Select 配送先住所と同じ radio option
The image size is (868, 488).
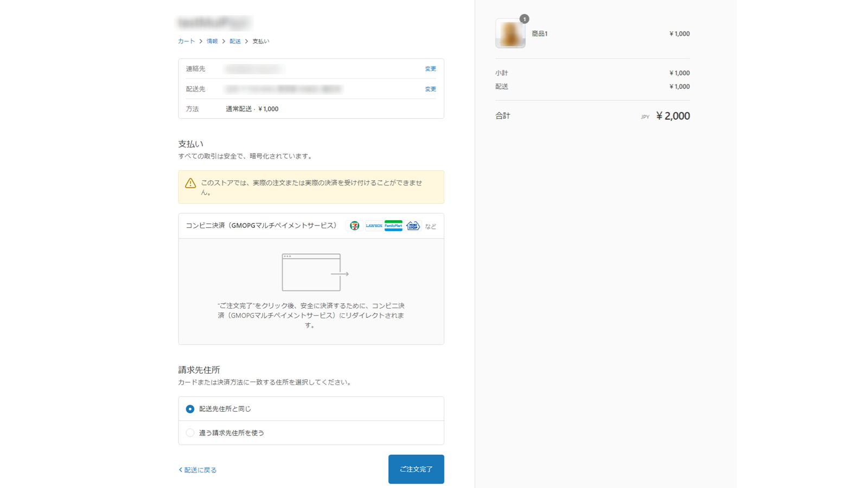click(190, 409)
